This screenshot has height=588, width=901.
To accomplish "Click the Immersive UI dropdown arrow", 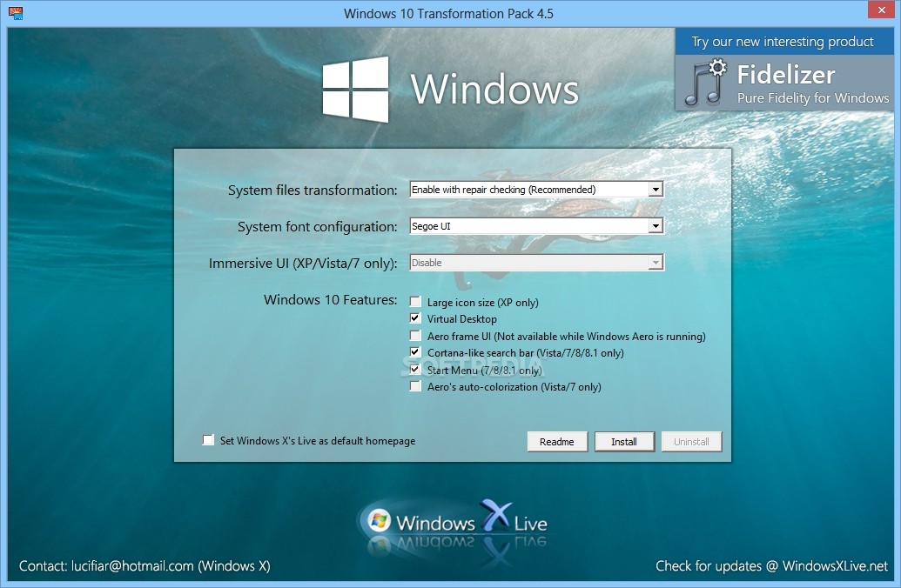I will click(x=656, y=262).
